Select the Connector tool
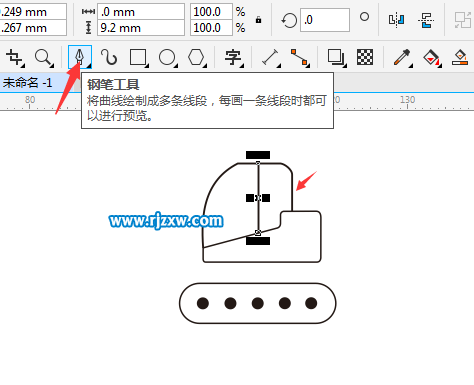Screen dimensions: 474x385 tap(299, 57)
